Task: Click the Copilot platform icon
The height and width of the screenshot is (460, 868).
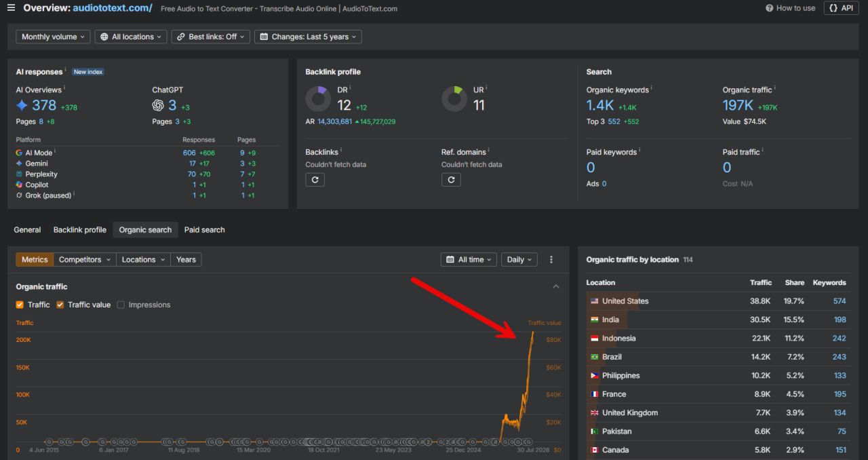Action: click(20, 185)
